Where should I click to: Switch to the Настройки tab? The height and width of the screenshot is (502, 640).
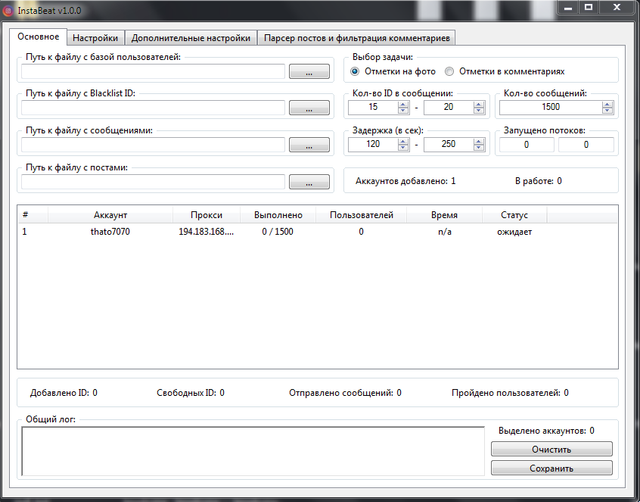(96, 38)
